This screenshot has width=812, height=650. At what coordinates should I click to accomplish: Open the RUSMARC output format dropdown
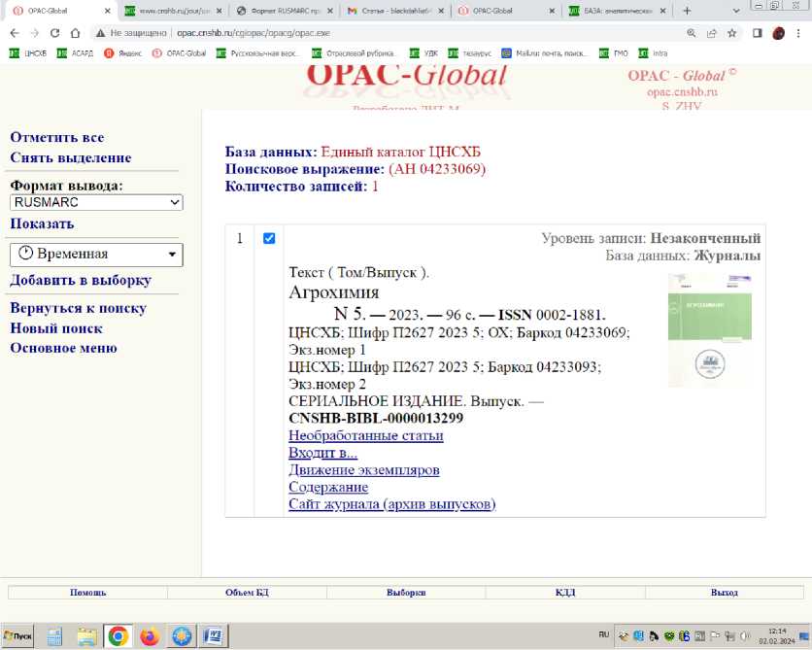(x=96, y=202)
